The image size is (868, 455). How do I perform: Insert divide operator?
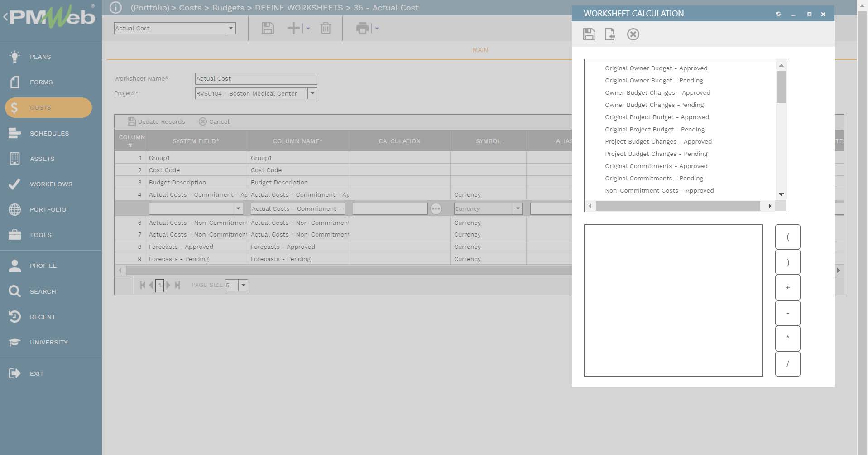click(787, 364)
